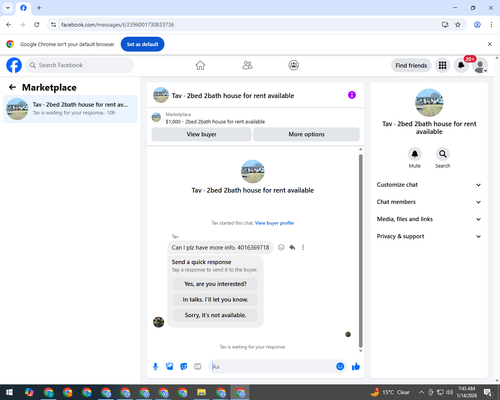Image resolution: width=500 pixels, height=400 pixels.
Task: Open the View buyer profile link
Action: (x=274, y=223)
